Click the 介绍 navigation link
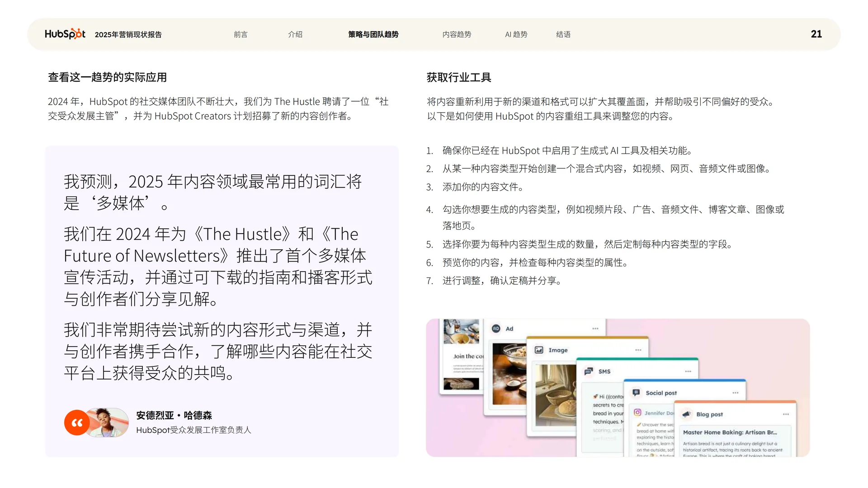The width and height of the screenshot is (868, 488). [295, 34]
